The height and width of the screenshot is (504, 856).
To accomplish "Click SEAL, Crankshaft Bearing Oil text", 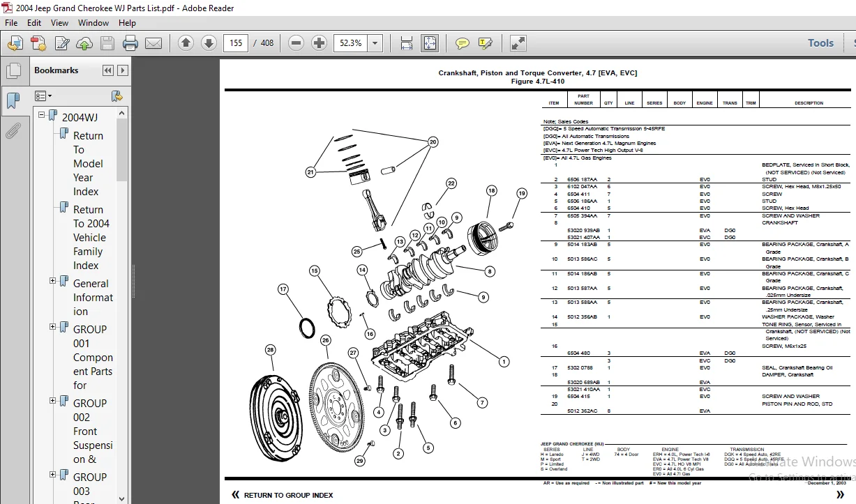I will coord(797,367).
